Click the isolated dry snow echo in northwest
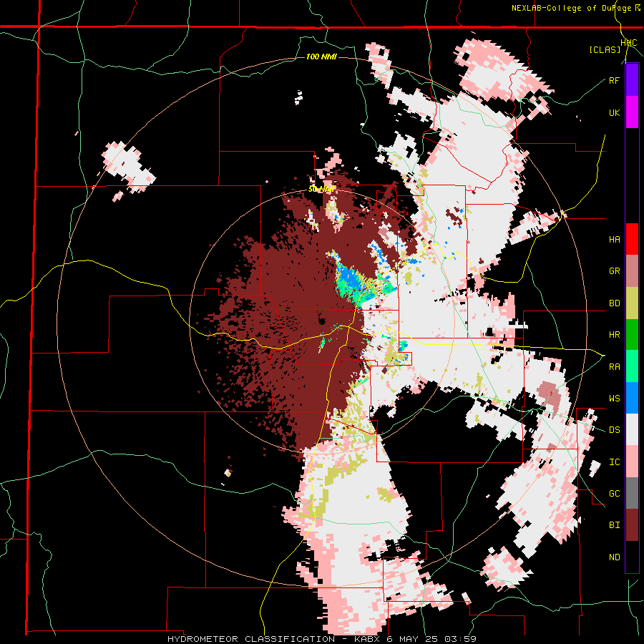 (128, 167)
